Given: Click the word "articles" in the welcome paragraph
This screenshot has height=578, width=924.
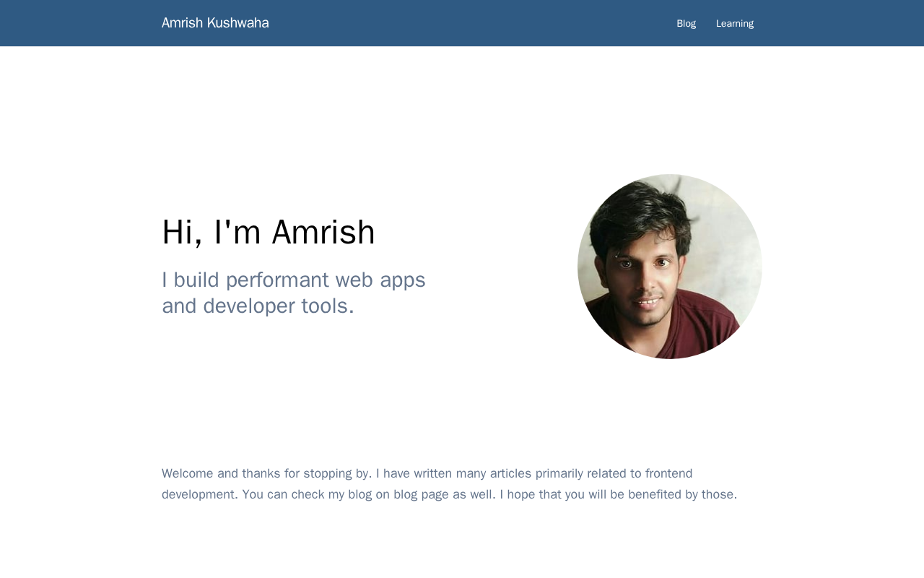Looking at the screenshot, I should pyautogui.click(x=510, y=474).
